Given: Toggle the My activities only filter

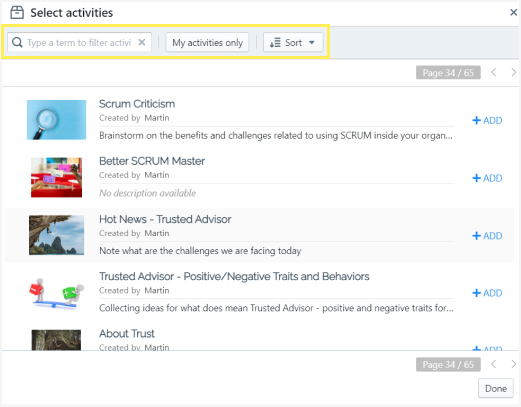Looking at the screenshot, I should pyautogui.click(x=207, y=42).
